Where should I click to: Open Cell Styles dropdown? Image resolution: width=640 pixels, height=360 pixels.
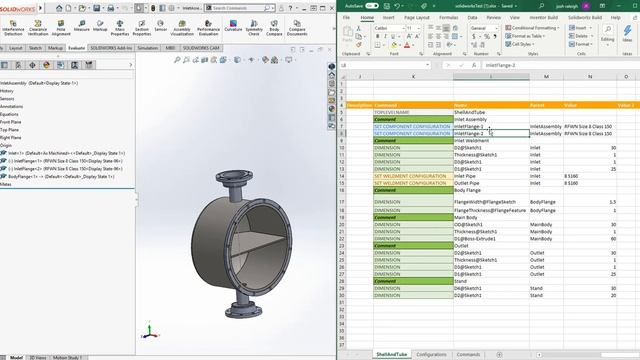pos(520,44)
